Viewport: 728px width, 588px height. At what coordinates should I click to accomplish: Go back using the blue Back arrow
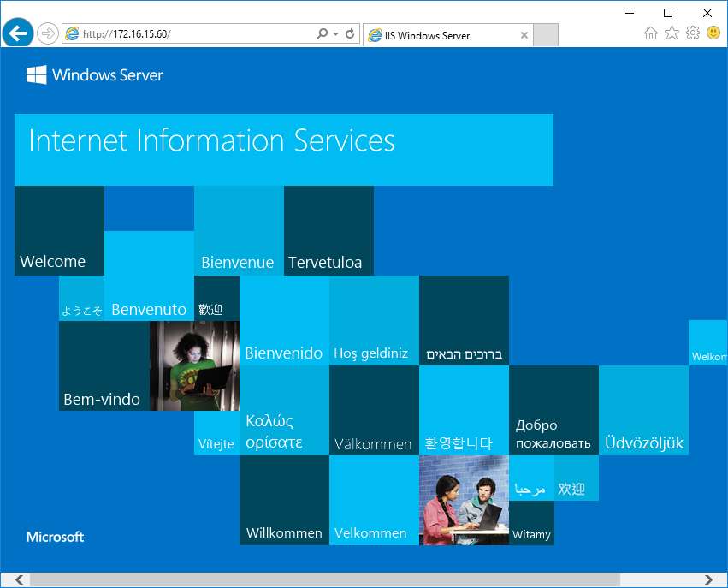[18, 33]
